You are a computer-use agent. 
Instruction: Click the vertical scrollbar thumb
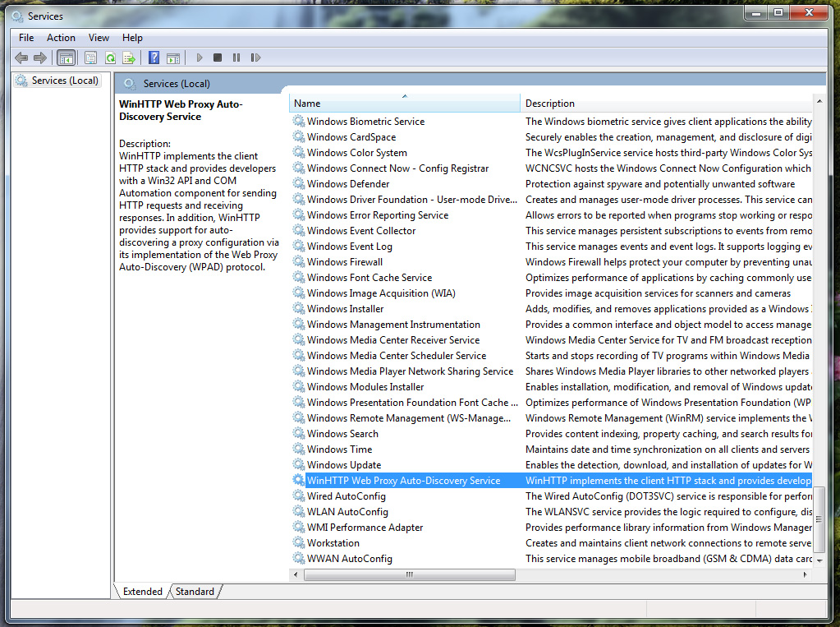[x=819, y=519]
